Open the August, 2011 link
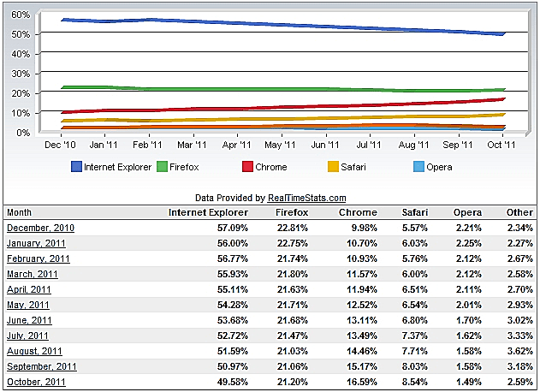The height and width of the screenshot is (392, 540). click(x=33, y=351)
